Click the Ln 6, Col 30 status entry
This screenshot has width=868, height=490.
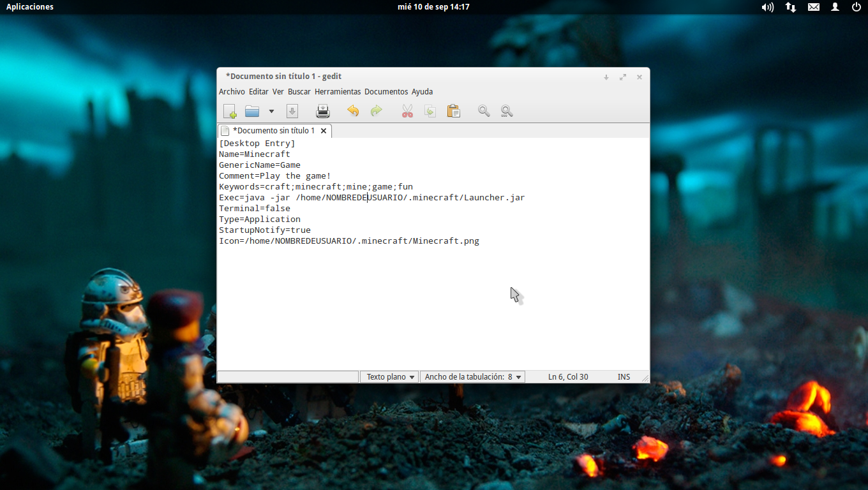coord(568,377)
